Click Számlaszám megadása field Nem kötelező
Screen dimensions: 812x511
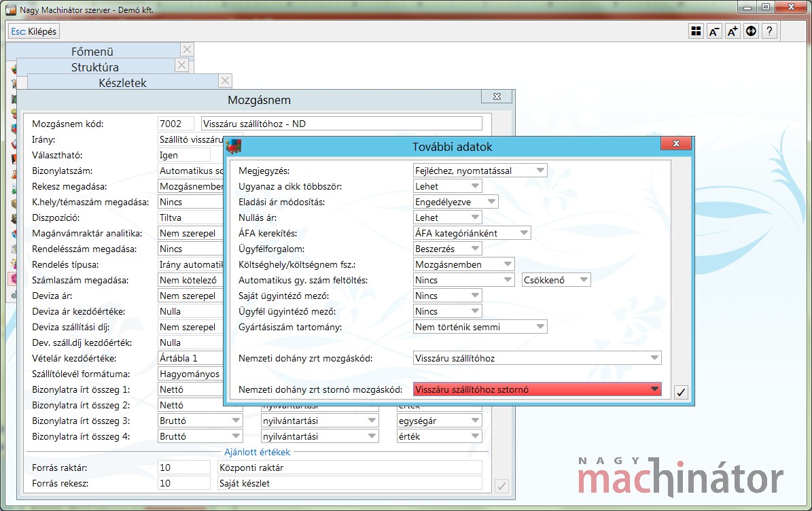pyautogui.click(x=190, y=280)
